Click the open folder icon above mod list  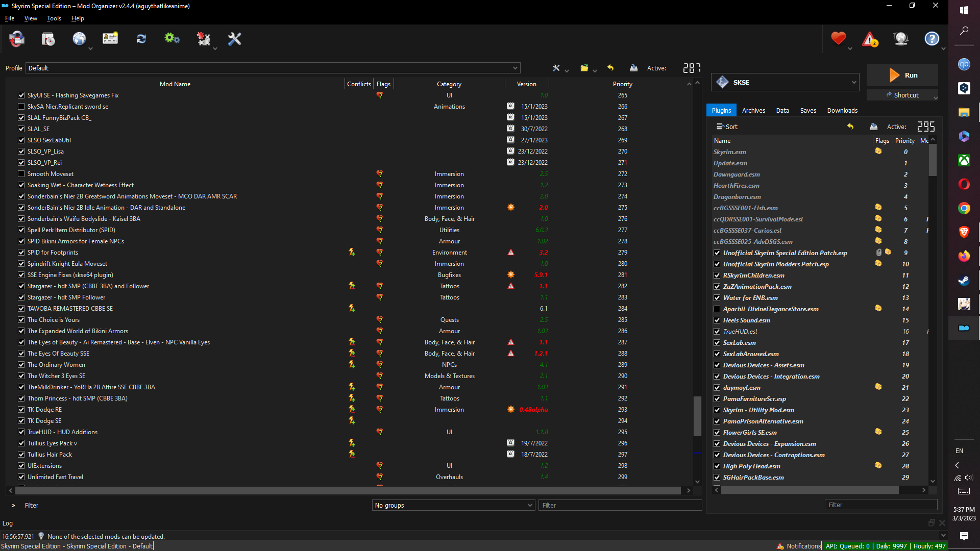tap(584, 68)
